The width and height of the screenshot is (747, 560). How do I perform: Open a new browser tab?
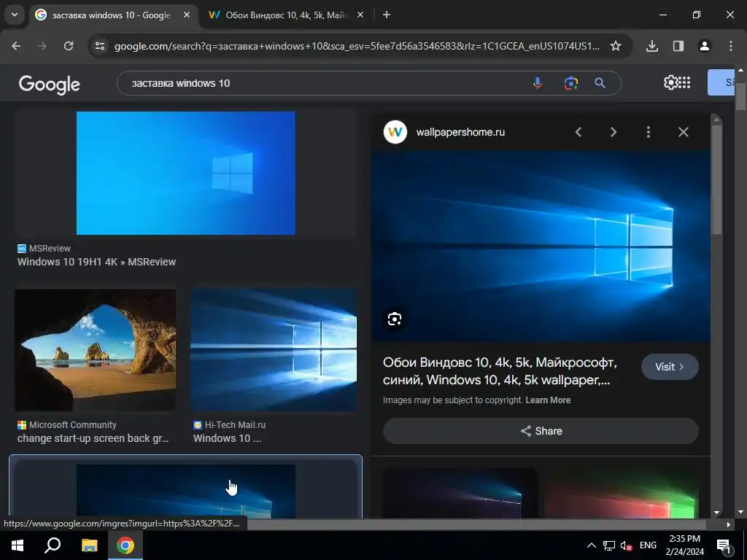[x=387, y=15]
